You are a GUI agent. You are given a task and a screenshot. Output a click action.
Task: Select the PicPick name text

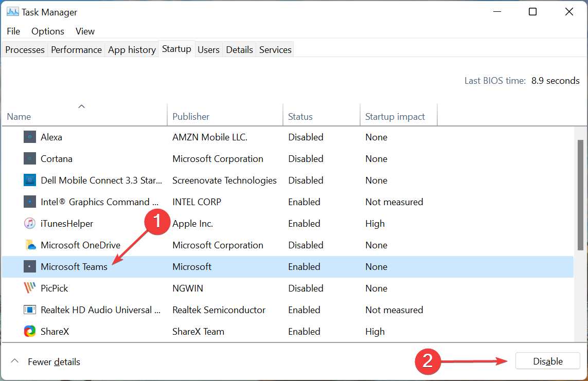(55, 288)
